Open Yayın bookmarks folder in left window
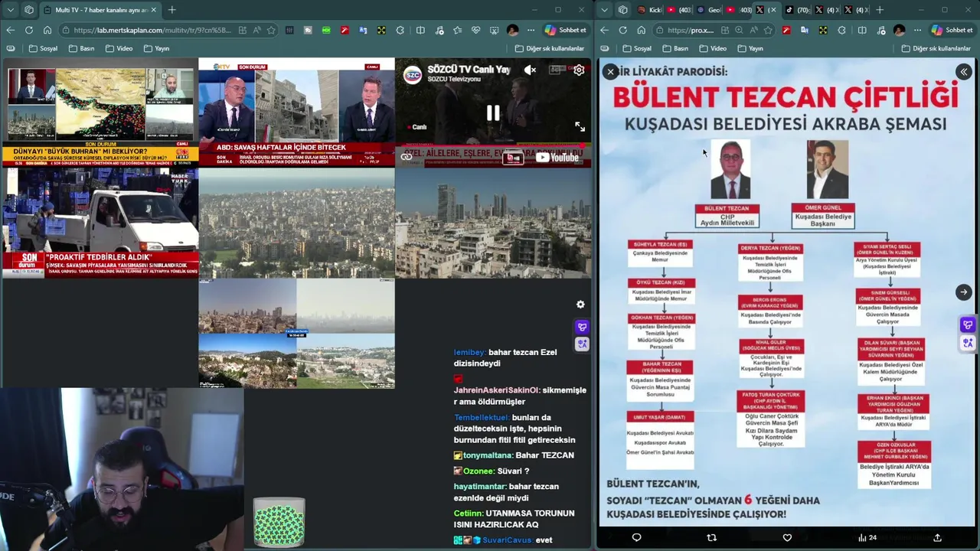 click(x=156, y=48)
